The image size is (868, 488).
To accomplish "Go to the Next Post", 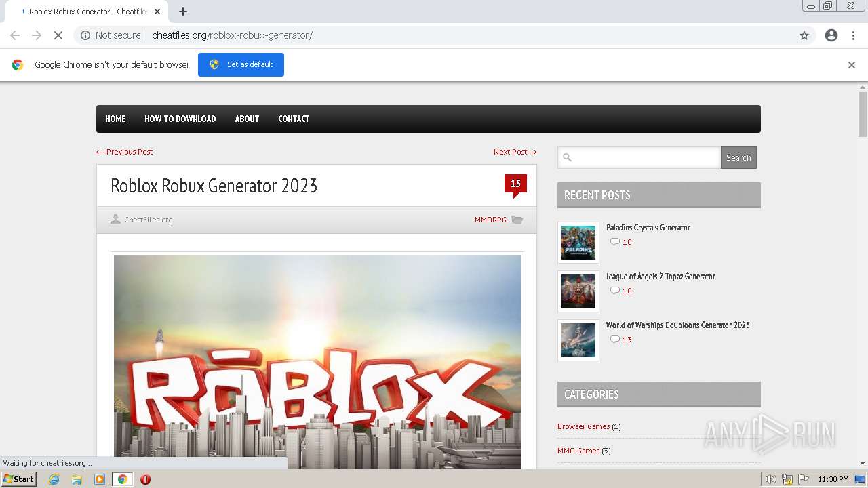I will (x=515, y=152).
